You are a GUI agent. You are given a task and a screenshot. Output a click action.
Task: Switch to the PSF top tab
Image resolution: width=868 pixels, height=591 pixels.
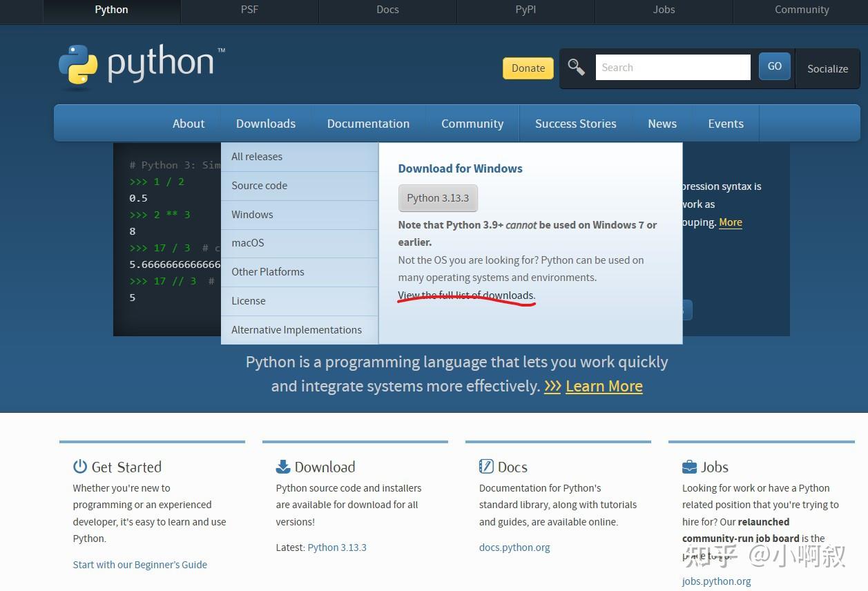249,10
